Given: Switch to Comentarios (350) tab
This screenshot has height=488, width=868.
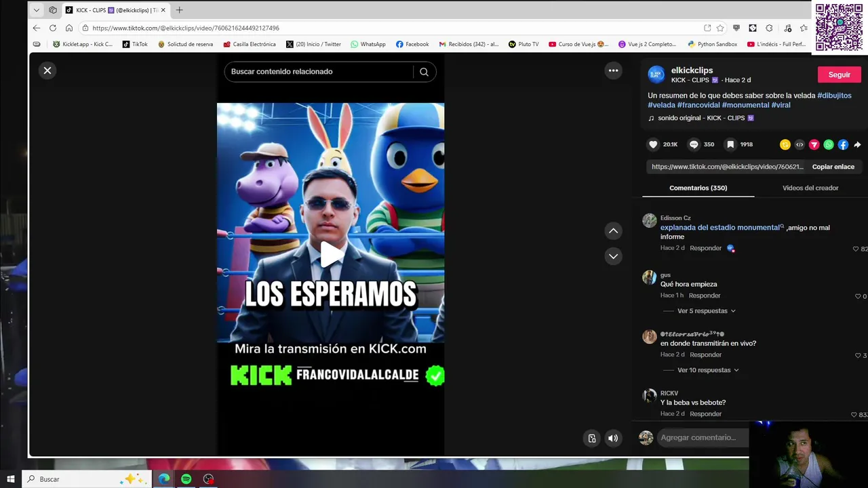Looking at the screenshot, I should (x=698, y=188).
